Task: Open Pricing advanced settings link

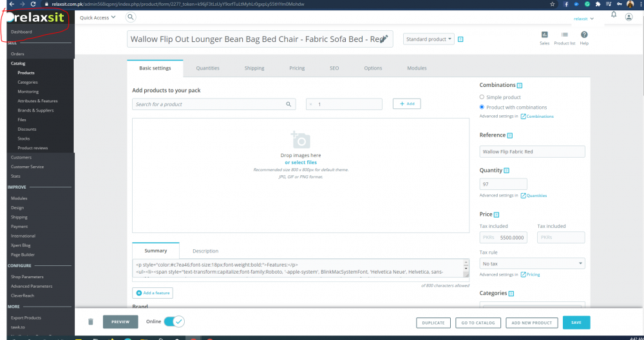Action: point(530,275)
